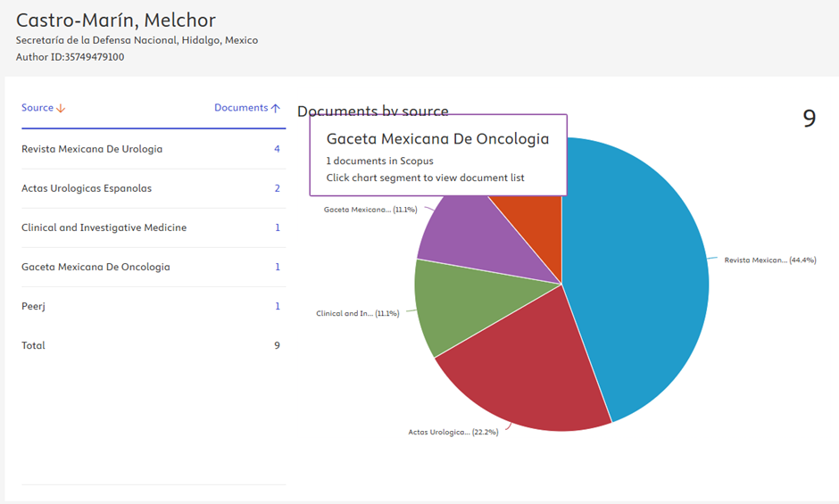The height and width of the screenshot is (504, 839).
Task: Select the Revista Mexicana De Urologia source name
Action: (92, 149)
